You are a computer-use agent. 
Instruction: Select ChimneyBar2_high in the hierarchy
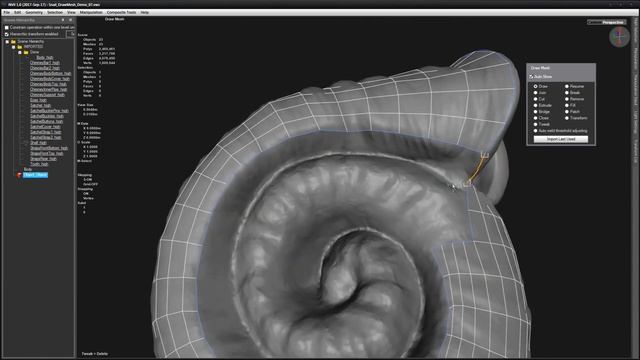coord(45,68)
